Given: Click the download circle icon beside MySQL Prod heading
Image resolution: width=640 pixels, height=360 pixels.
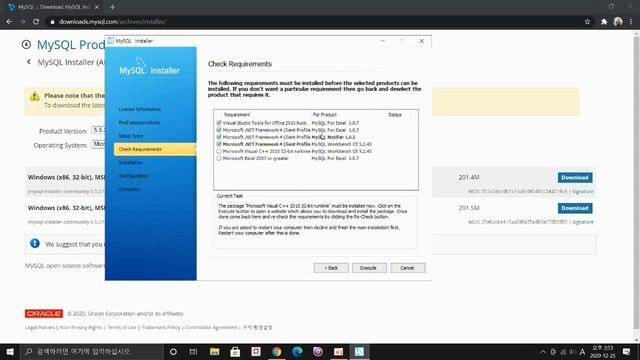Looking at the screenshot, I should coord(26,44).
